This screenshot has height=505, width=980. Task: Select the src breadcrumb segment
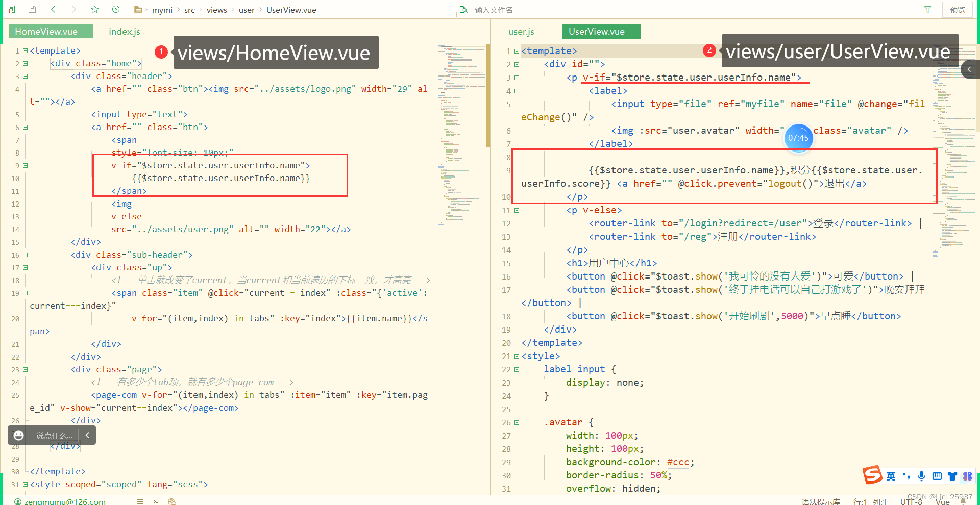(189, 10)
